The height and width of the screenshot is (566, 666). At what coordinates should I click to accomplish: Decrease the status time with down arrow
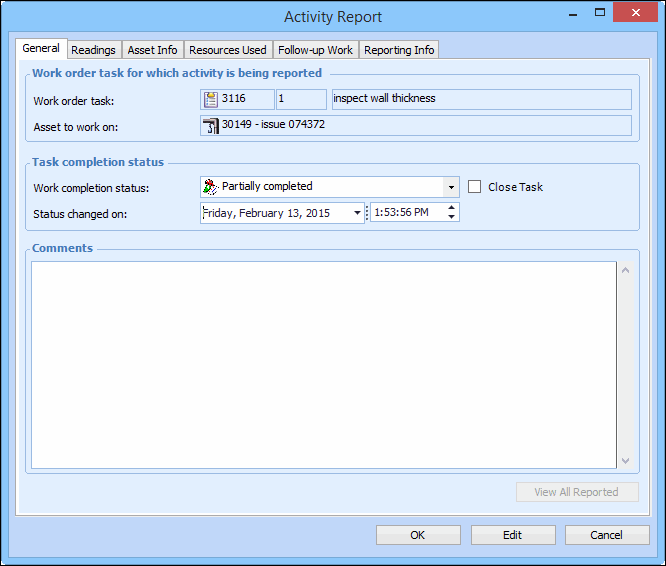[452, 217]
